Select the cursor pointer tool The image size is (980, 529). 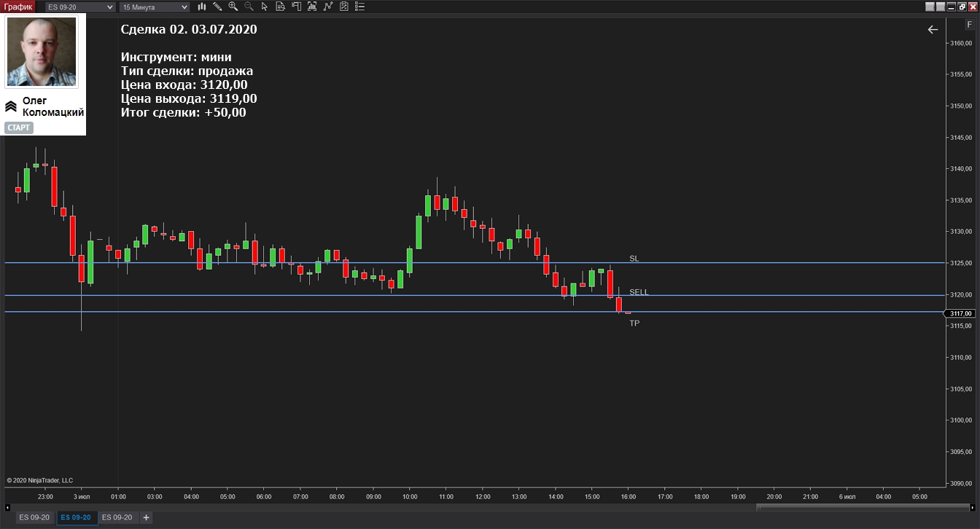[264, 7]
